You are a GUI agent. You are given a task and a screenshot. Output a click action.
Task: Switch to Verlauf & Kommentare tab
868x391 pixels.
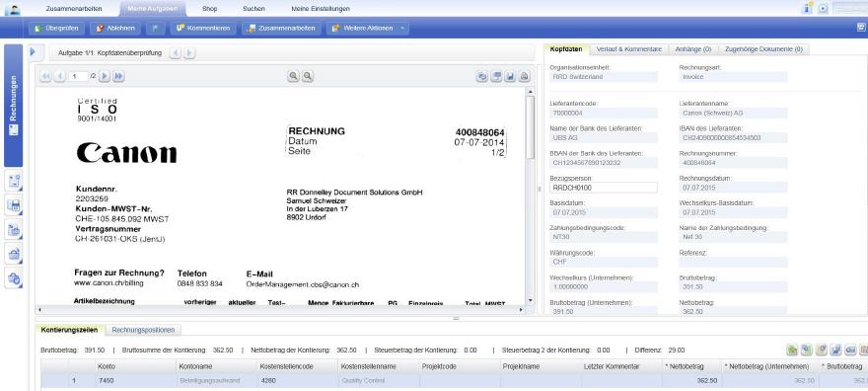(x=629, y=49)
